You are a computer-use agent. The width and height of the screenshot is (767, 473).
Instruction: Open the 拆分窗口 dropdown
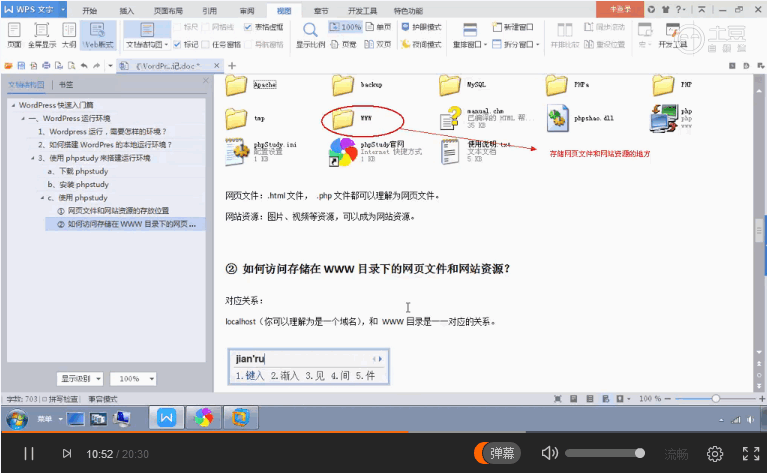tap(538, 45)
